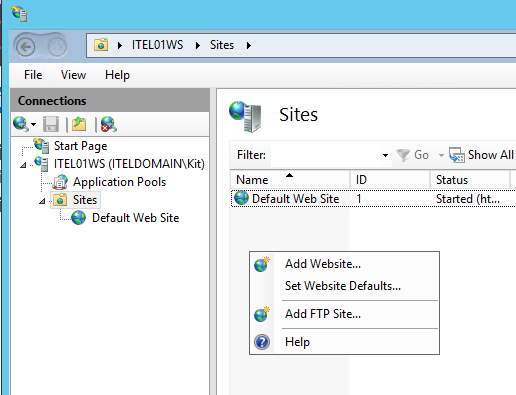Click the Sites folder icon in tree
The height and width of the screenshot is (395, 516).
click(60, 200)
